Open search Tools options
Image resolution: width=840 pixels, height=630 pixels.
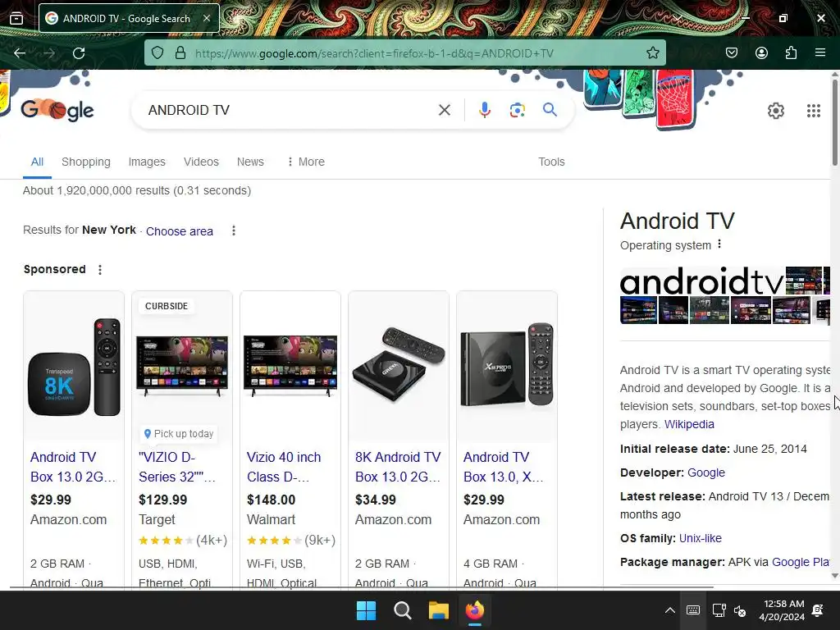click(x=551, y=162)
